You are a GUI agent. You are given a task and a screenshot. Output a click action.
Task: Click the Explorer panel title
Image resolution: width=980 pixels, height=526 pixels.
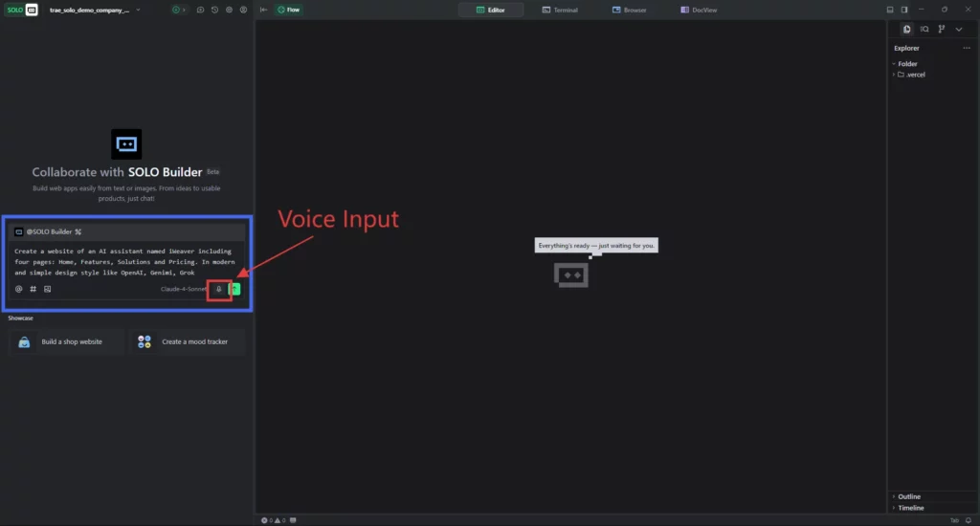click(x=906, y=48)
